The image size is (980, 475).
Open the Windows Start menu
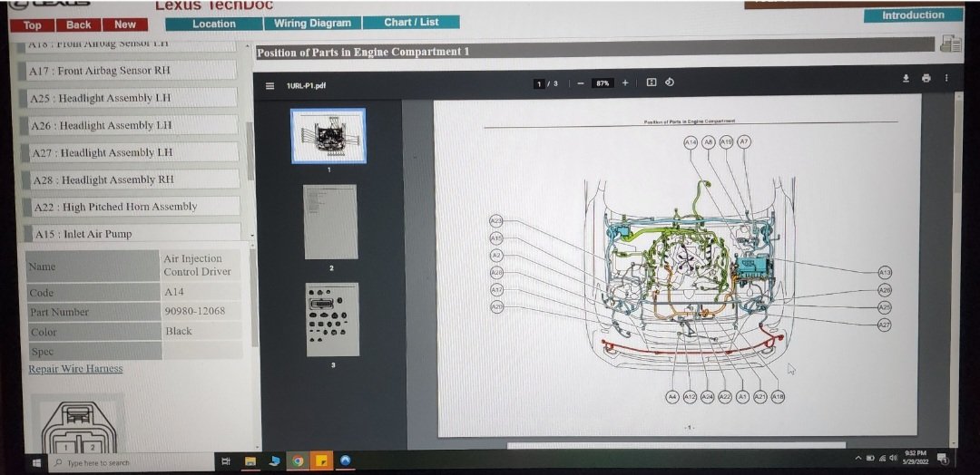(36, 462)
